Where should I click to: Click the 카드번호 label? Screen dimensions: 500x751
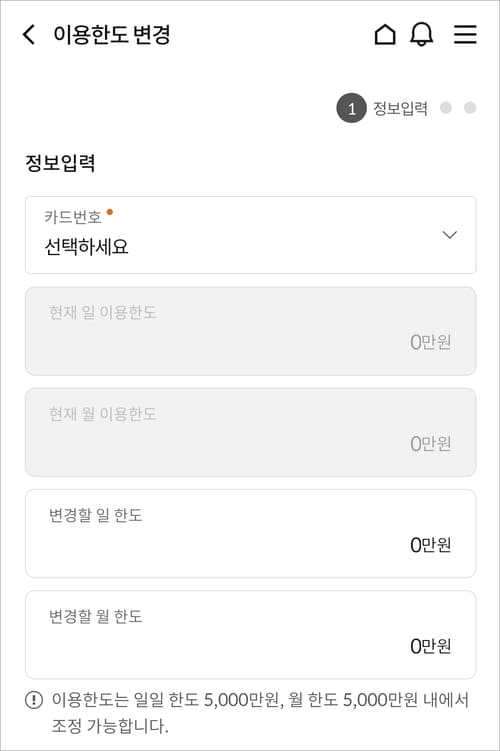pos(73,217)
